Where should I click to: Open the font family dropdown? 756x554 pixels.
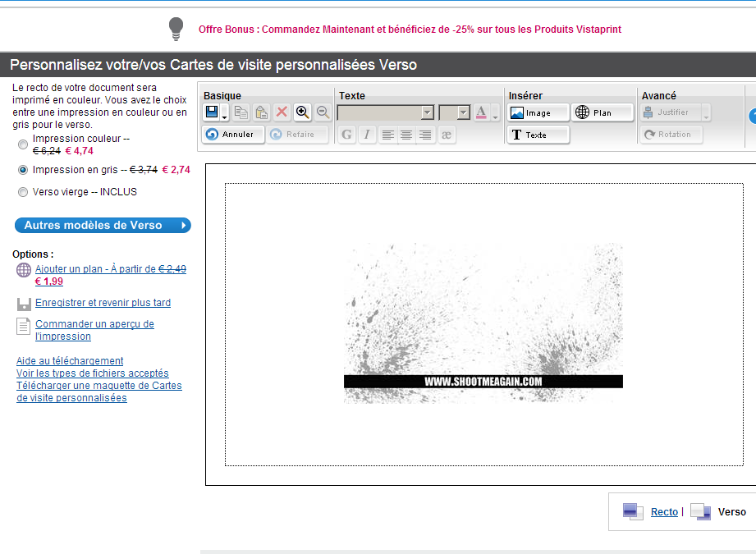(x=427, y=112)
